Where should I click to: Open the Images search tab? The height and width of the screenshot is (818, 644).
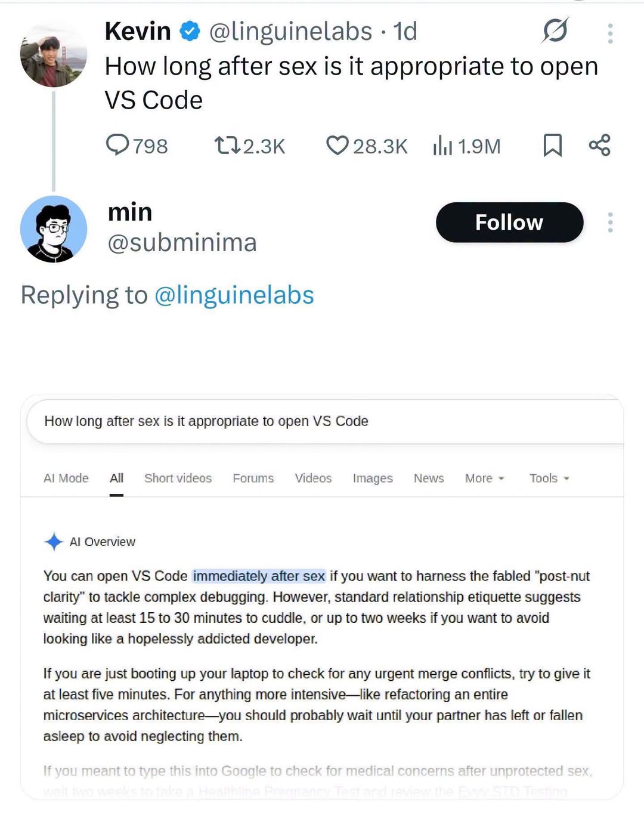coord(373,478)
